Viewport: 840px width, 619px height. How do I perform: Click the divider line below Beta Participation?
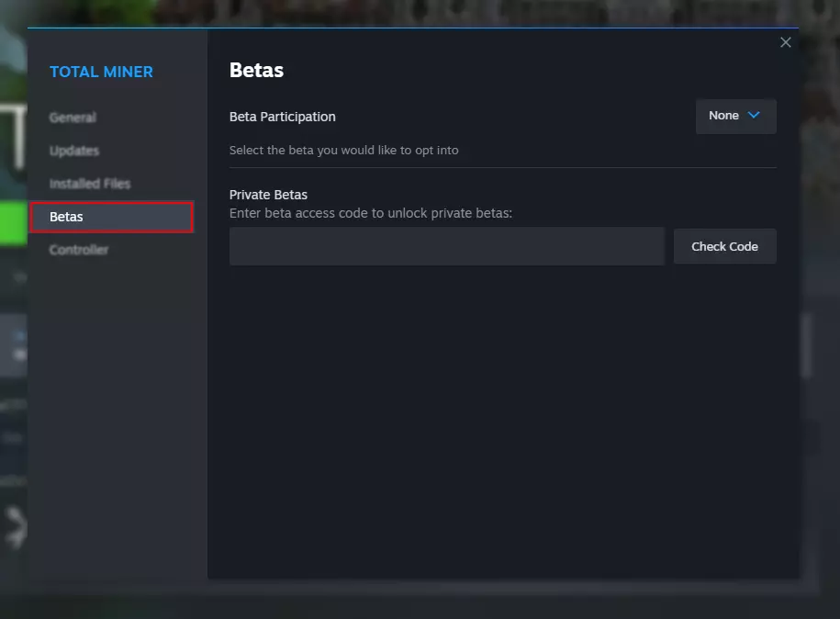502,167
